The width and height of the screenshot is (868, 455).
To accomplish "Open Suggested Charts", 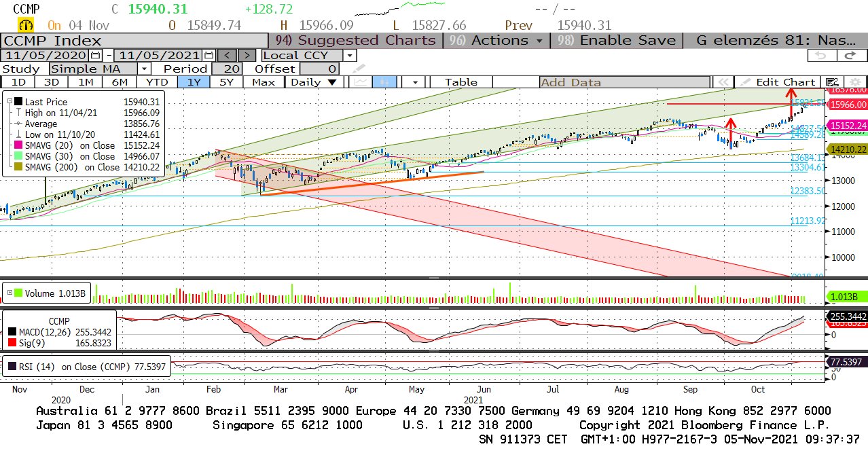I will [x=356, y=40].
